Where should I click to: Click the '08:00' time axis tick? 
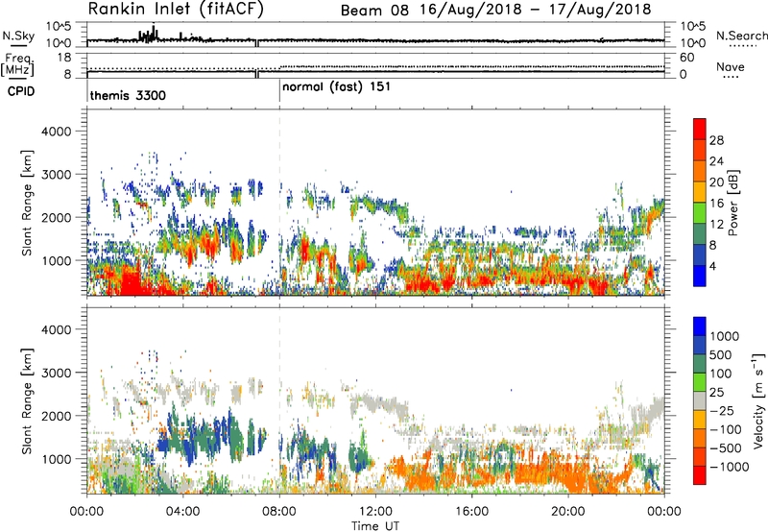click(279, 512)
